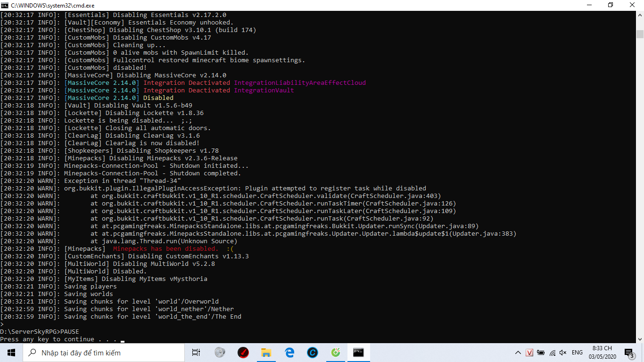The height and width of the screenshot is (362, 644).
Task: Click the 'world_nether'/Nether saving line
Action: 117,309
